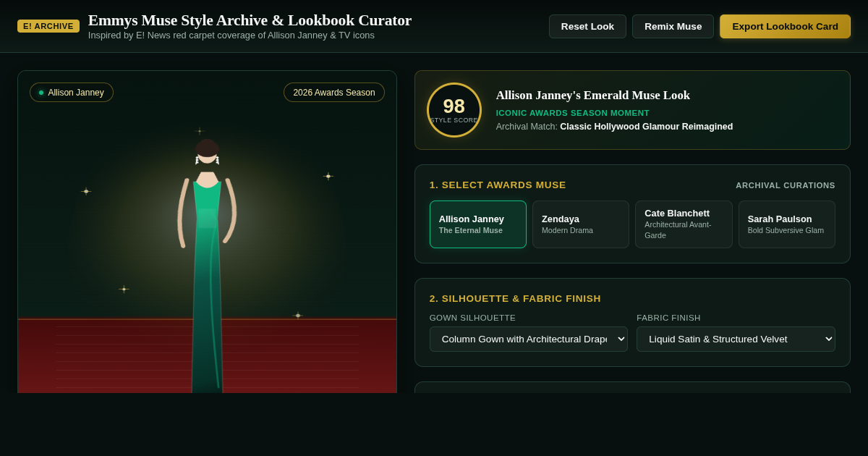The height and width of the screenshot is (456, 868).
Task: Click the Remix Muse button
Action: (x=673, y=27)
